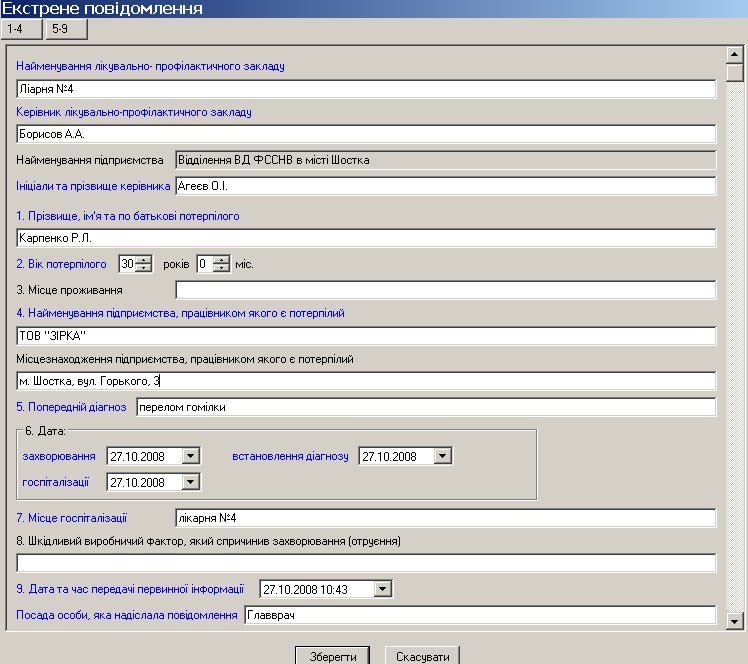
Task: Click the Місце госпіталізації field лікарня №4
Action: tap(446, 518)
